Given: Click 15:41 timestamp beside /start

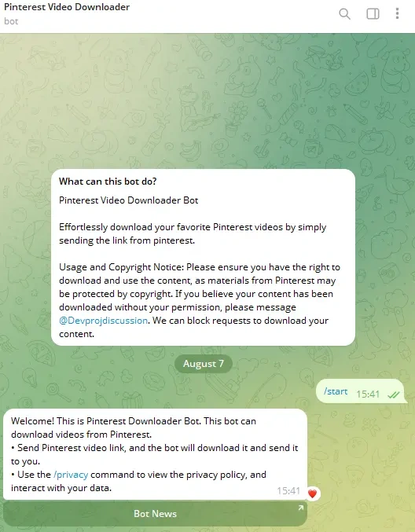Looking at the screenshot, I should click(x=368, y=394).
